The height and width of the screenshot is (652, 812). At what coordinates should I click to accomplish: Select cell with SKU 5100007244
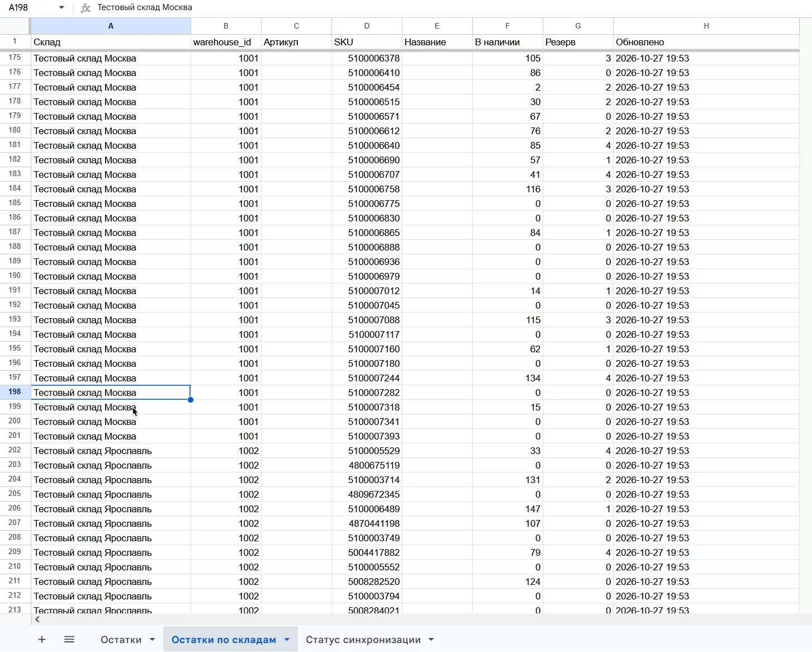pos(367,378)
